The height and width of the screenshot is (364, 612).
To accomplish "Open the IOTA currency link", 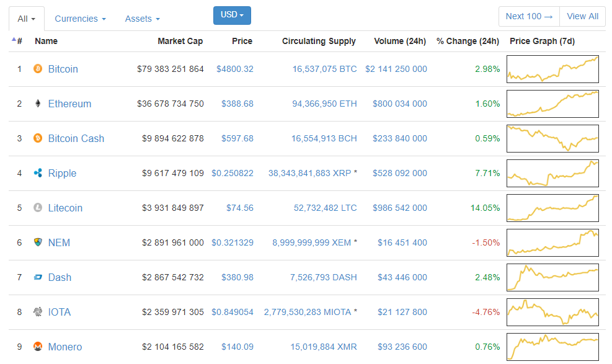I will tap(60, 312).
